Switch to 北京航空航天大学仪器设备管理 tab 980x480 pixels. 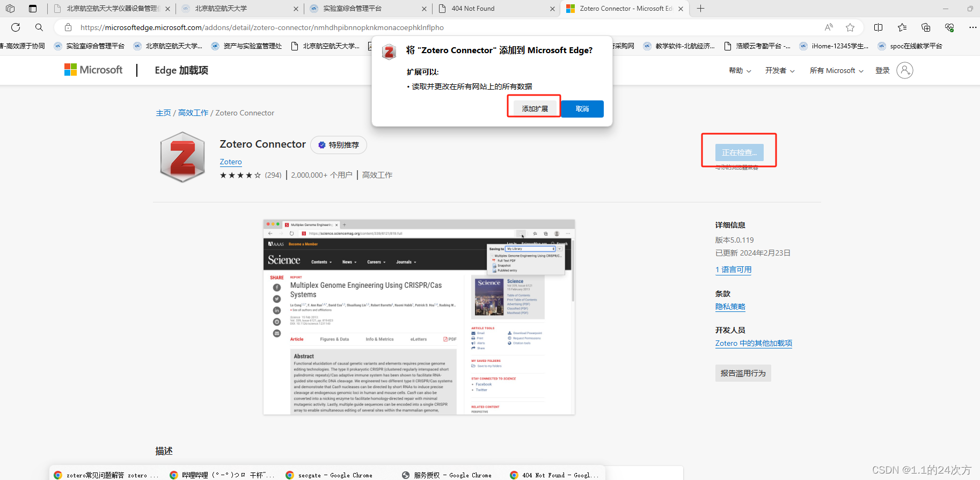tap(112, 9)
